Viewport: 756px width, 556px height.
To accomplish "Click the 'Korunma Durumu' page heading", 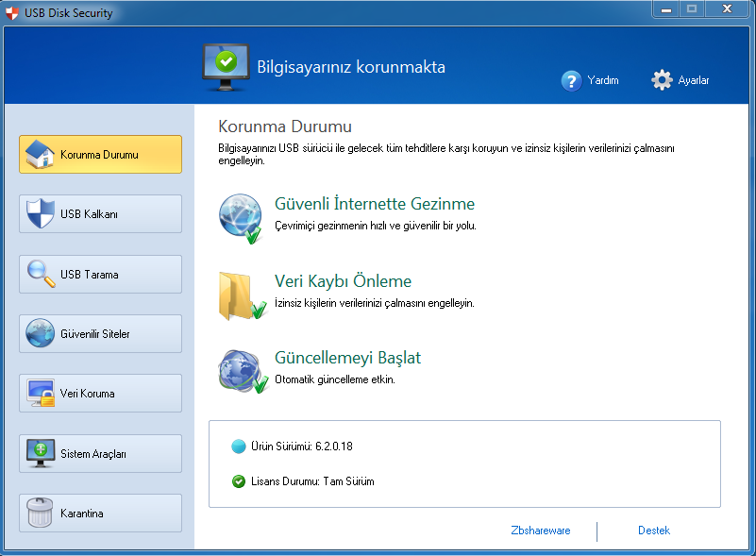I will coord(285,126).
